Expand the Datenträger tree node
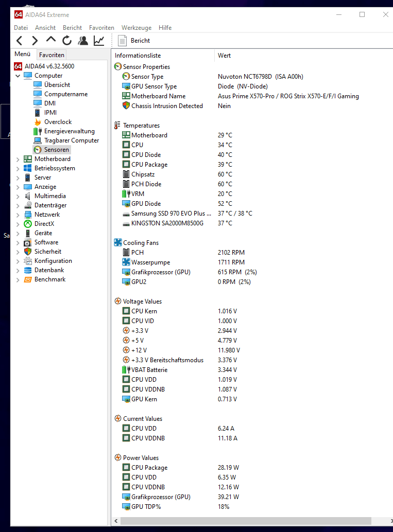The width and height of the screenshot is (393, 532). pyautogui.click(x=18, y=205)
